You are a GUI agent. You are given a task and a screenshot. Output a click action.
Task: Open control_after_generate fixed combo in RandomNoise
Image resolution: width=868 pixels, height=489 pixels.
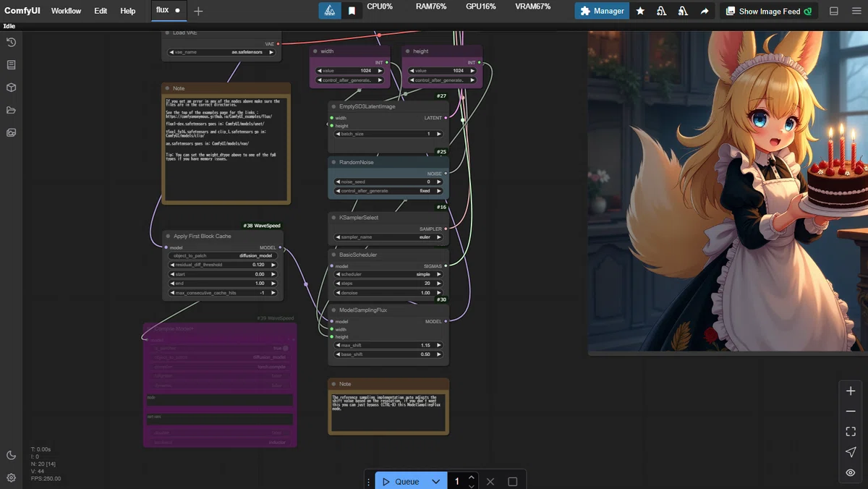388,191
